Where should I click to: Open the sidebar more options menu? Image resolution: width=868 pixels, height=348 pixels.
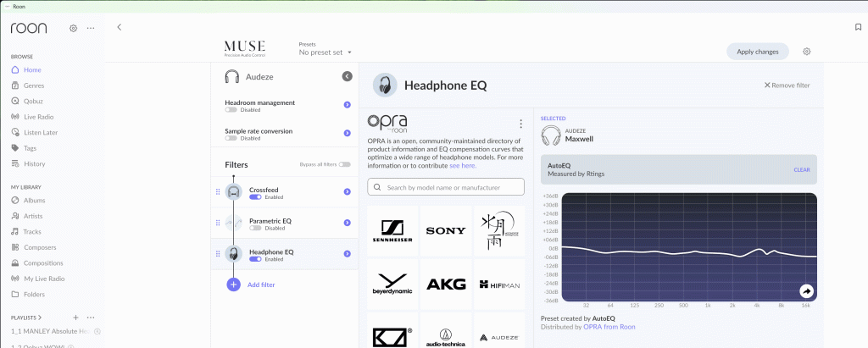(x=91, y=28)
